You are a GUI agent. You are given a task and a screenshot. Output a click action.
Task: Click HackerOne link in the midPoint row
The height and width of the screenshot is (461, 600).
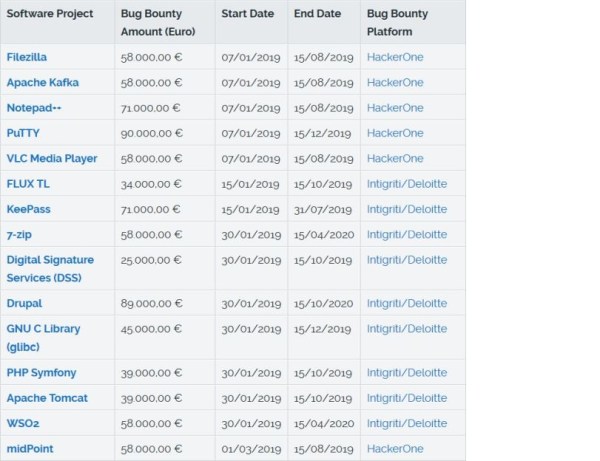coord(394,449)
